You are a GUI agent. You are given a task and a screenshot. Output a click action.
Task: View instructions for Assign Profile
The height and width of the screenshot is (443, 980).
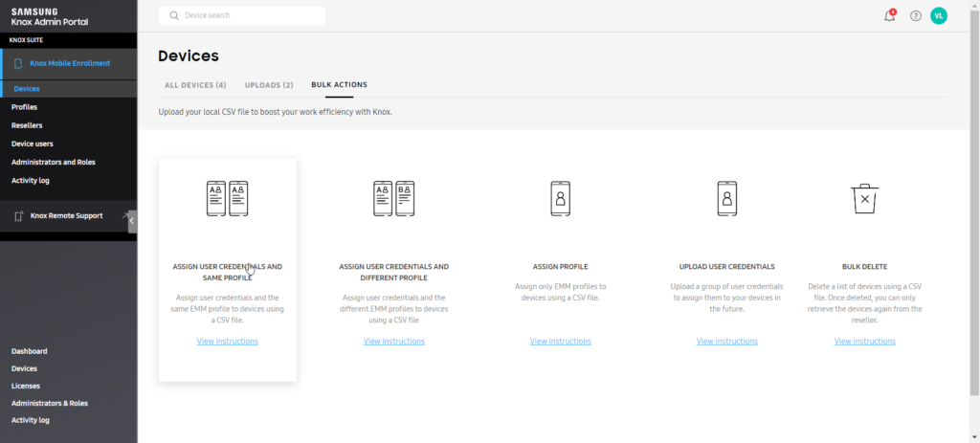point(561,342)
